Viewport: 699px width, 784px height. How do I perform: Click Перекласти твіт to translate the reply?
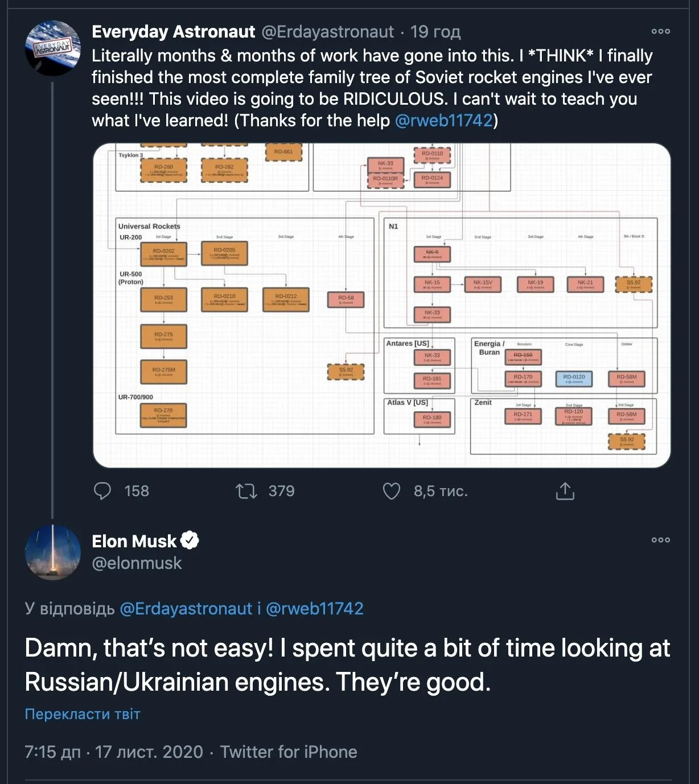point(82,713)
